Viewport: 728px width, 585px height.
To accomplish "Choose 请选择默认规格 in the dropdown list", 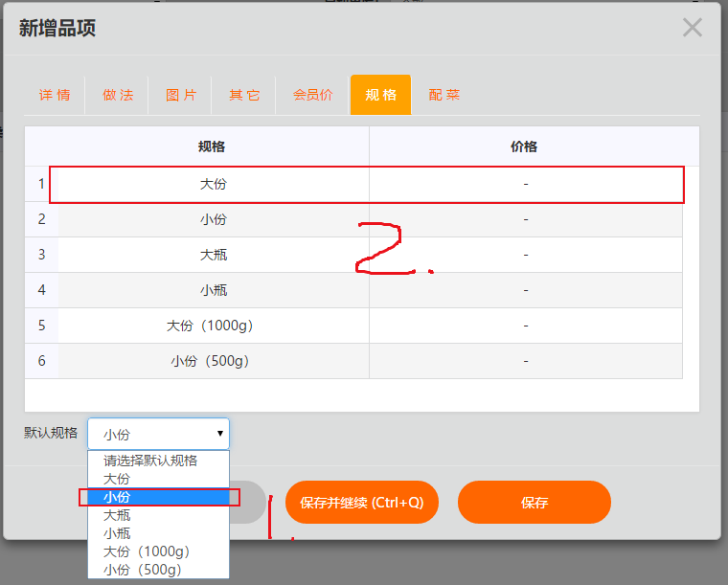I will [x=158, y=461].
